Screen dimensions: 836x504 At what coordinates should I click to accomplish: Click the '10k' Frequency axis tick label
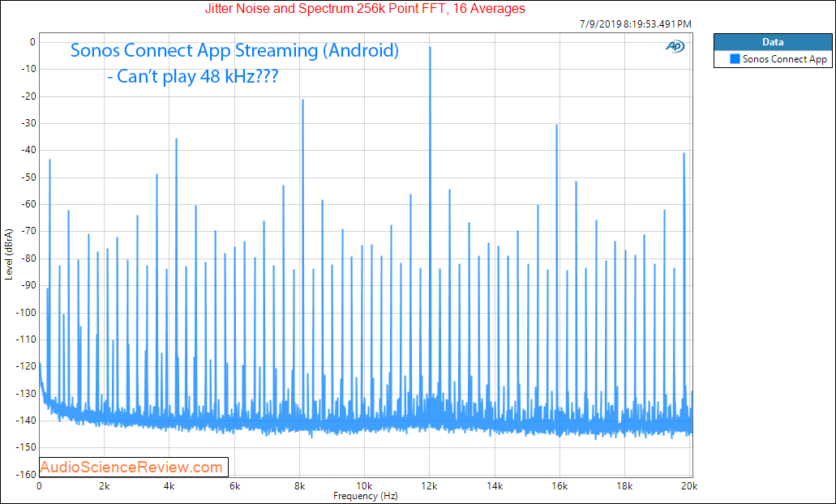tap(365, 486)
